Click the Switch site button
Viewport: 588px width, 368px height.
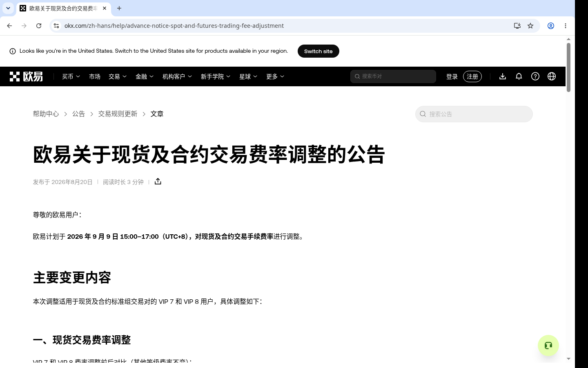318,51
